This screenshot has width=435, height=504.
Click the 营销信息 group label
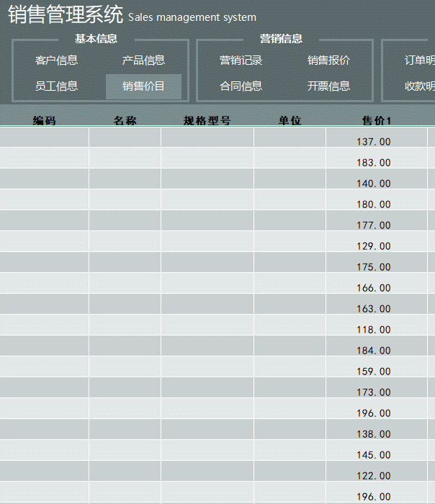coord(281,39)
